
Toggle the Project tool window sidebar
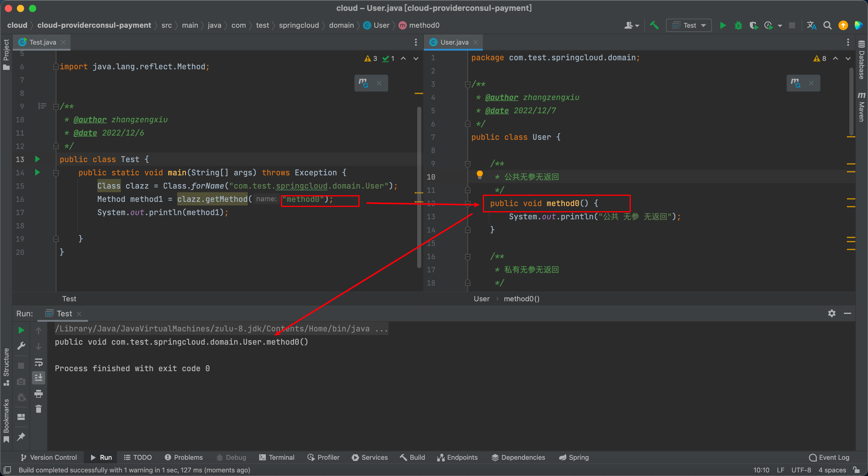pos(6,55)
